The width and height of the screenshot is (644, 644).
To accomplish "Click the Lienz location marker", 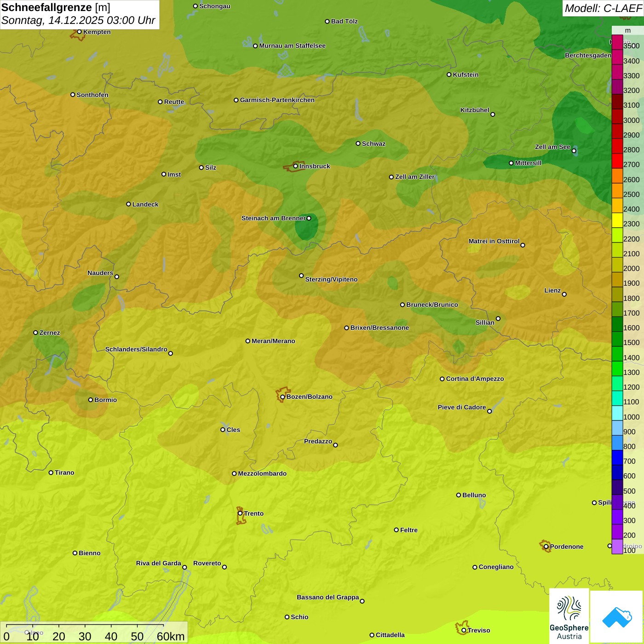I will click(x=564, y=294).
